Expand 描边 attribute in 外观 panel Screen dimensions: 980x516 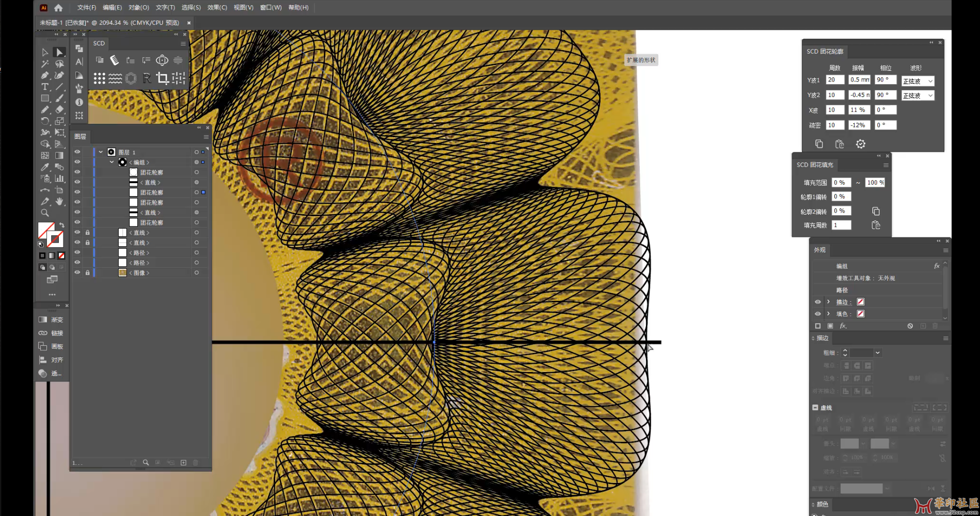(x=828, y=302)
